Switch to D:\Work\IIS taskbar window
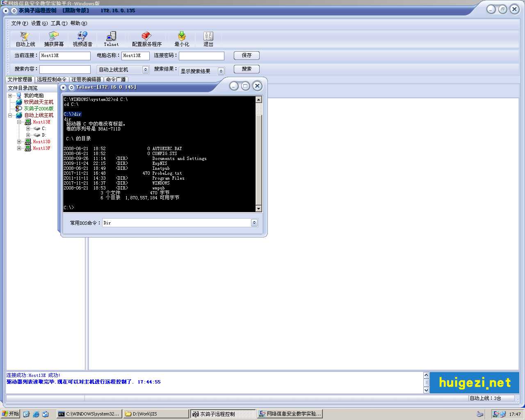The image size is (525, 420). pos(155,414)
